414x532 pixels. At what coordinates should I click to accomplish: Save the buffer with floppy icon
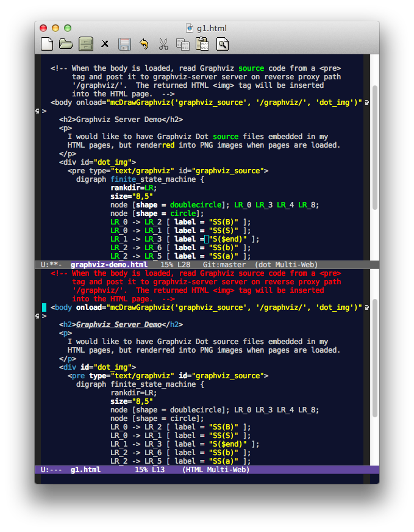coord(124,45)
